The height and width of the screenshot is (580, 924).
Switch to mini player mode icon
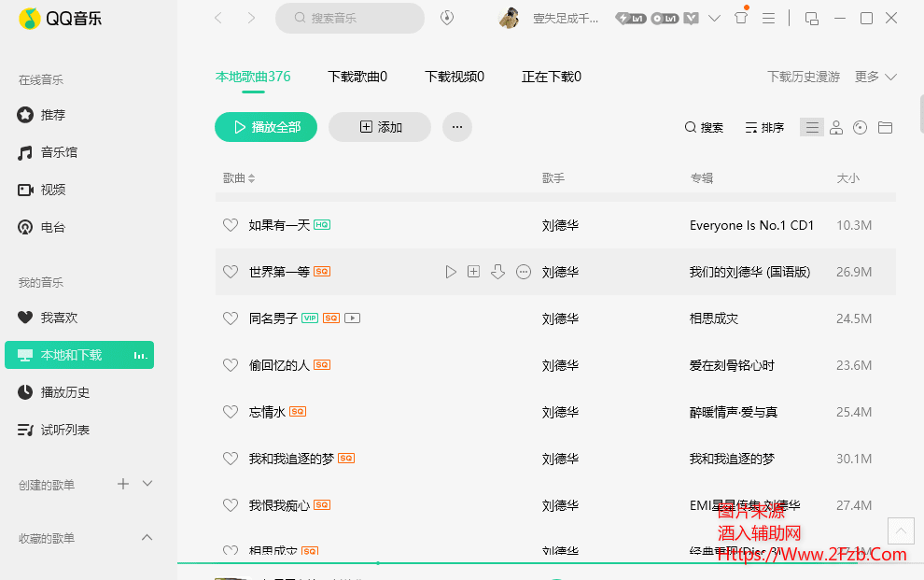(811, 18)
